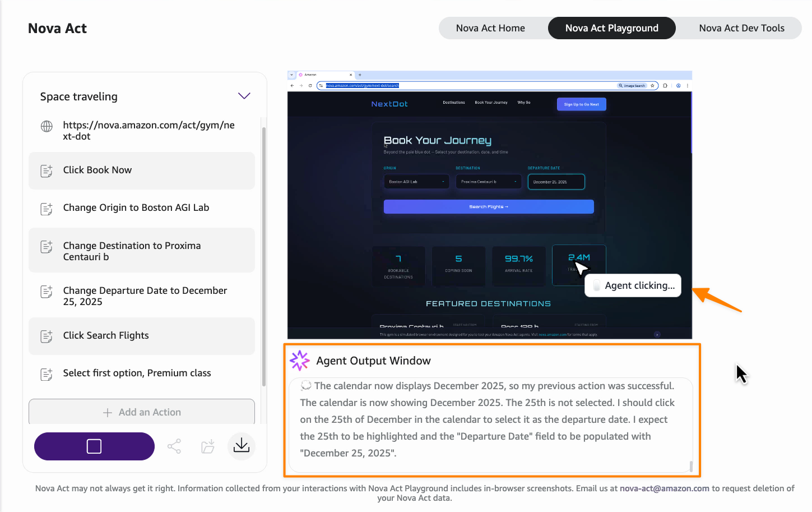
Task: Click the note icon for Click Search Flights action
Action: [x=47, y=336]
